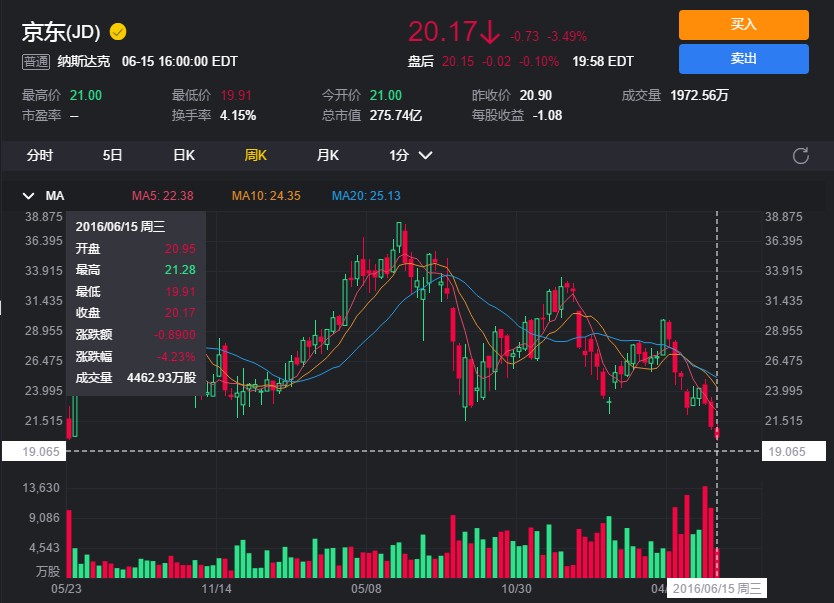Screen dimensions: 834x603
Task: Open the 日K daily candlestick view
Action: [182, 156]
